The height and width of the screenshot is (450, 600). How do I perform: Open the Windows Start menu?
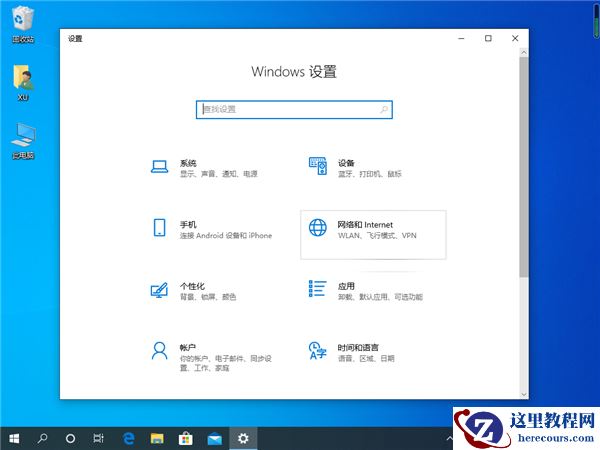click(x=14, y=438)
